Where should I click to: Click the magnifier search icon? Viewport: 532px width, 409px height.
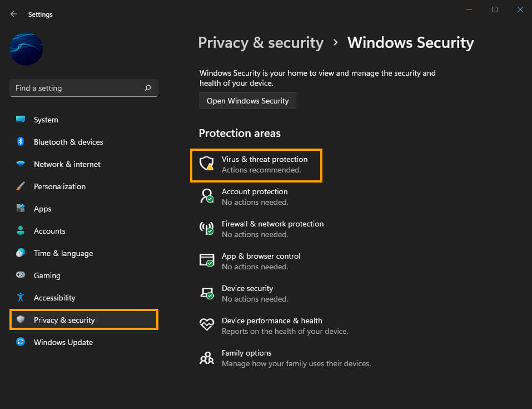pos(148,88)
